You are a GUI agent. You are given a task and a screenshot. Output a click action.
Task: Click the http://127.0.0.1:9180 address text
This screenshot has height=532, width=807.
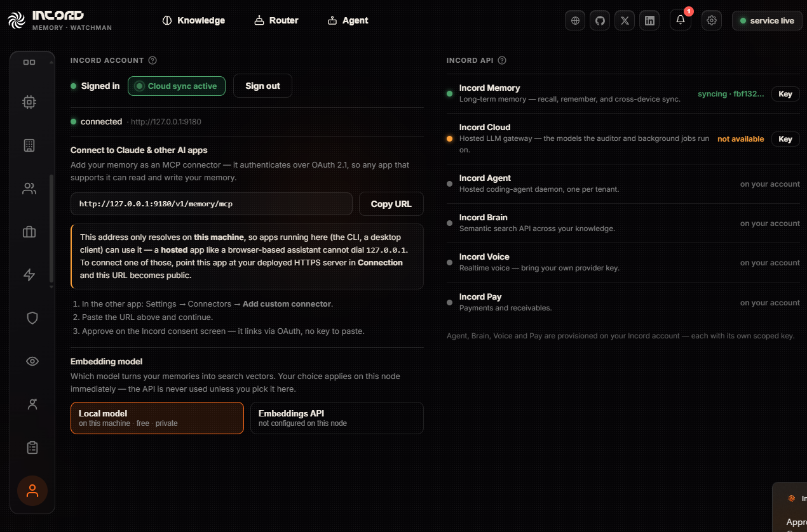(166, 122)
